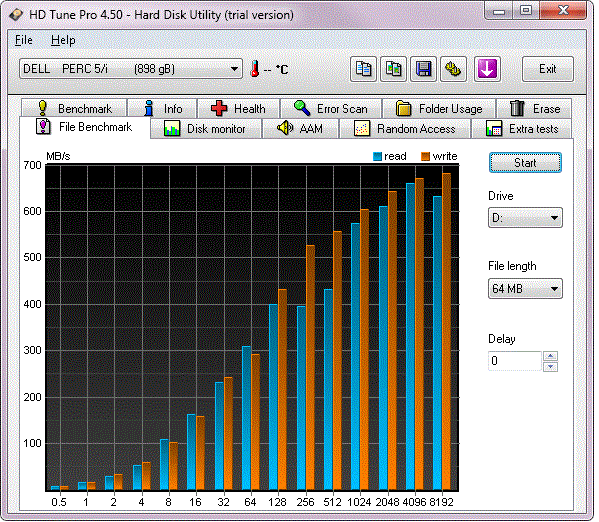Switch to the Health tab

tap(238, 109)
